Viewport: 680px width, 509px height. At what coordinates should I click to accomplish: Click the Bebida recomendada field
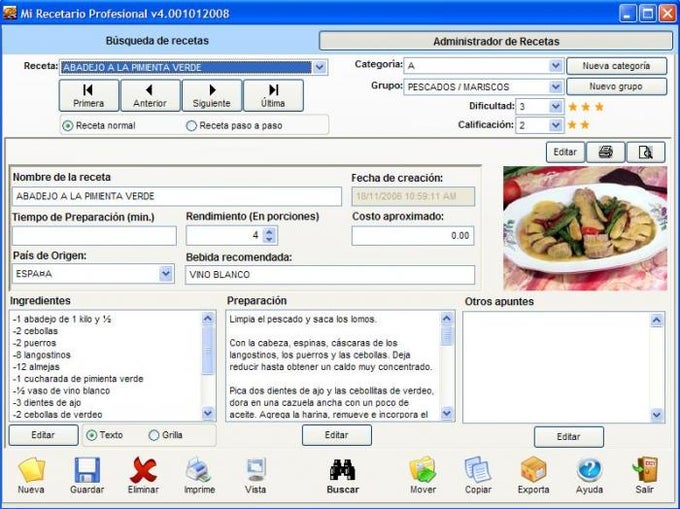coord(330,275)
